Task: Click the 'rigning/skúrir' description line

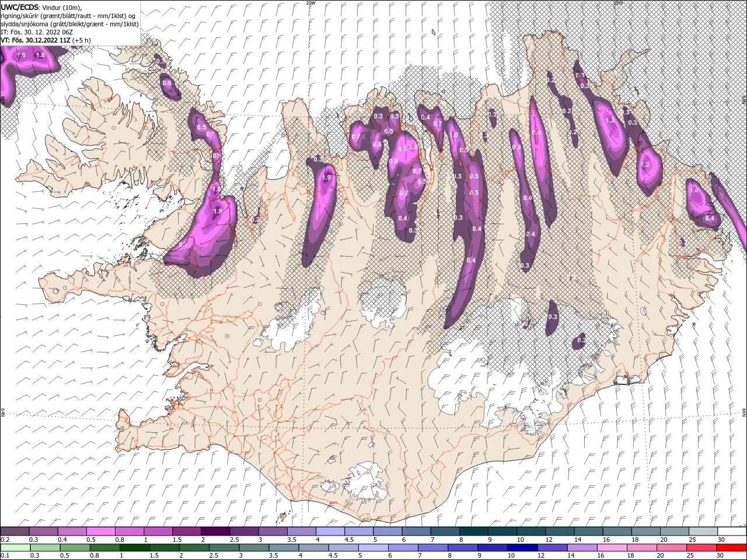Action: click(x=69, y=16)
